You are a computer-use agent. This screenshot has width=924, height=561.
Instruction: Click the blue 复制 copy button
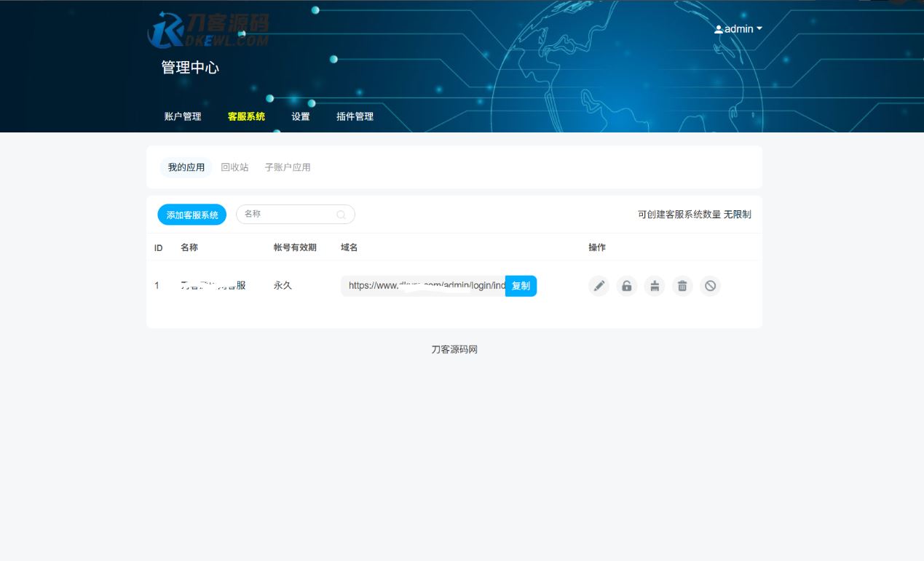coord(521,286)
